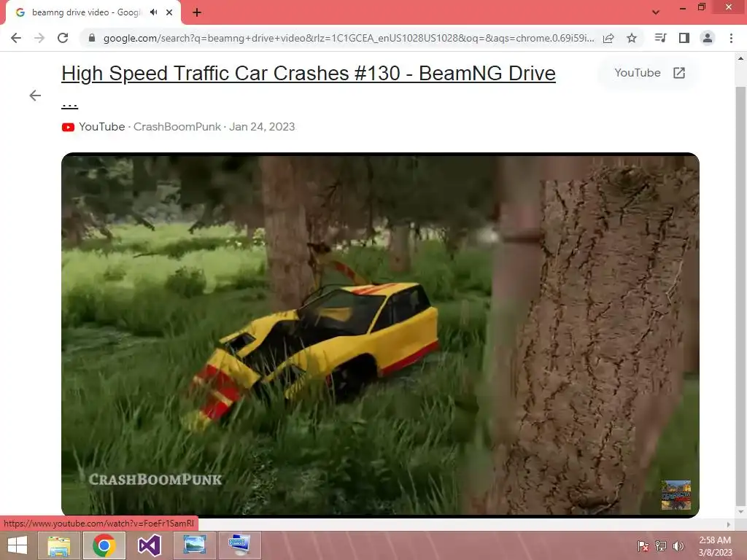This screenshot has width=747, height=560.
Task: Click the scroll down arrow
Action: (x=740, y=512)
